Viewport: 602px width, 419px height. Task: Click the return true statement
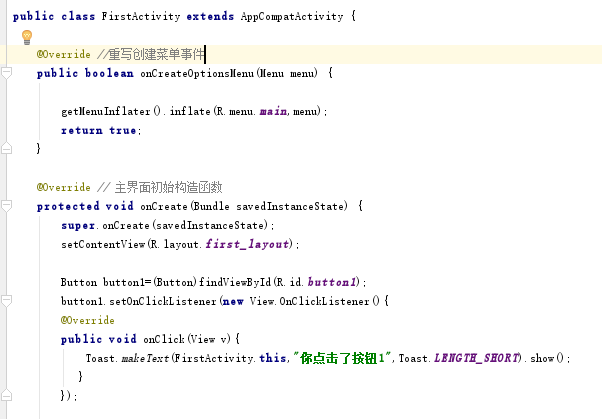101,131
